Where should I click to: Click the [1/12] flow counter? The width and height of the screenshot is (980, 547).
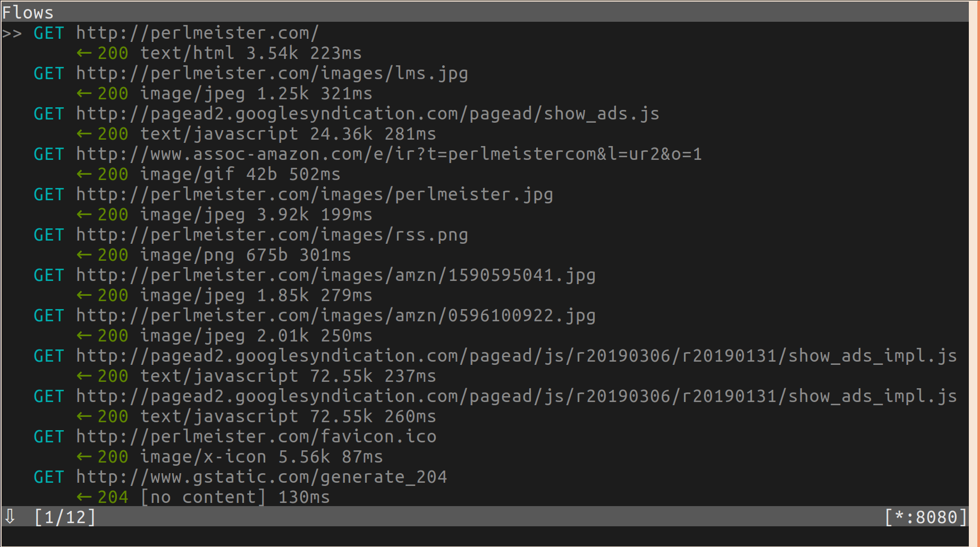(65, 517)
